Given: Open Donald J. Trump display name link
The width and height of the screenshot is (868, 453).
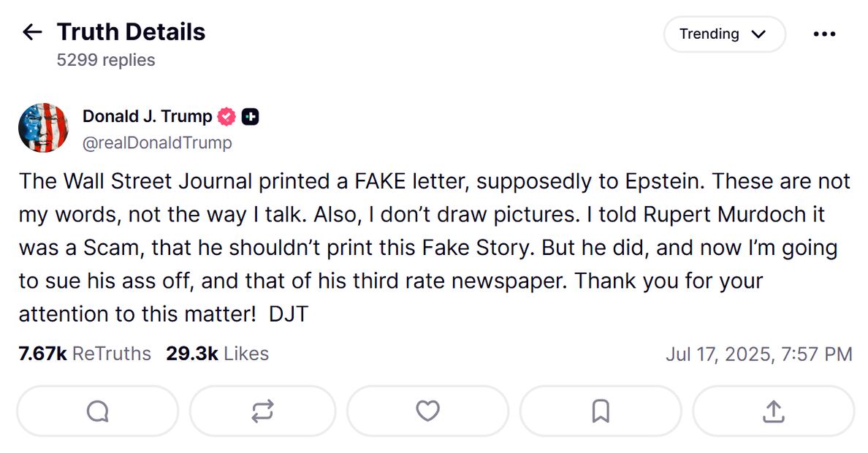Looking at the screenshot, I should click(147, 116).
